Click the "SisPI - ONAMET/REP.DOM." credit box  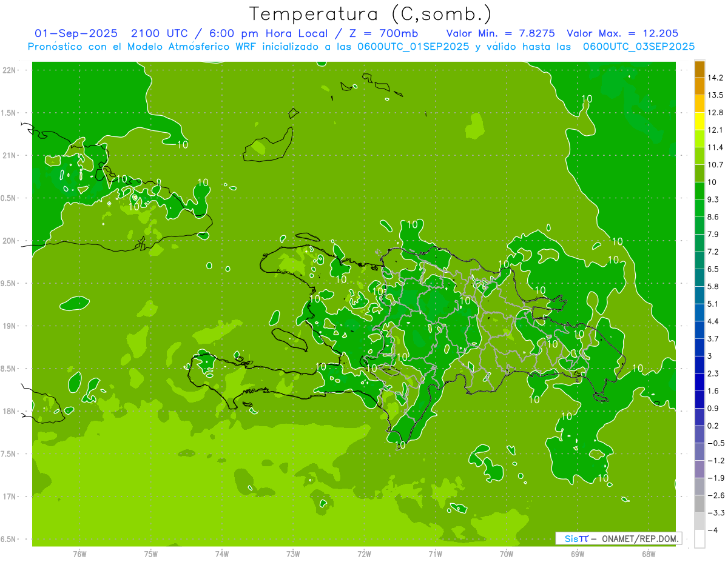618,538
